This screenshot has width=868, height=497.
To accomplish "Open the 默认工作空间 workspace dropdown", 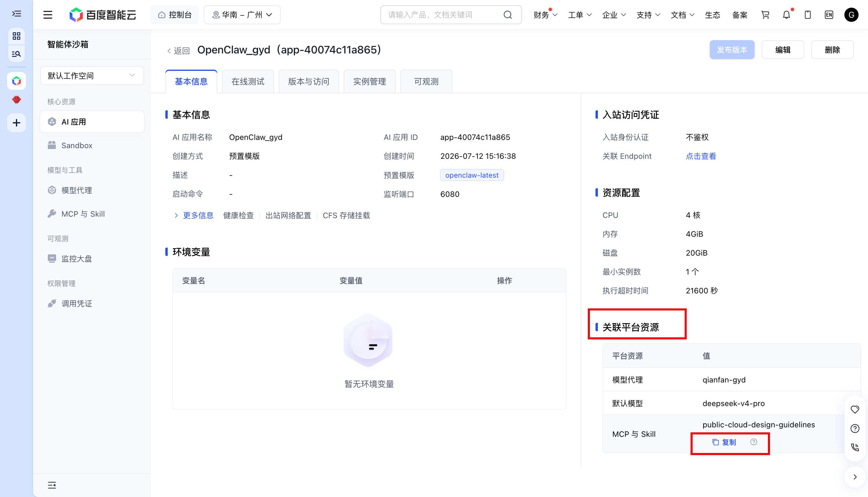I will (x=92, y=76).
